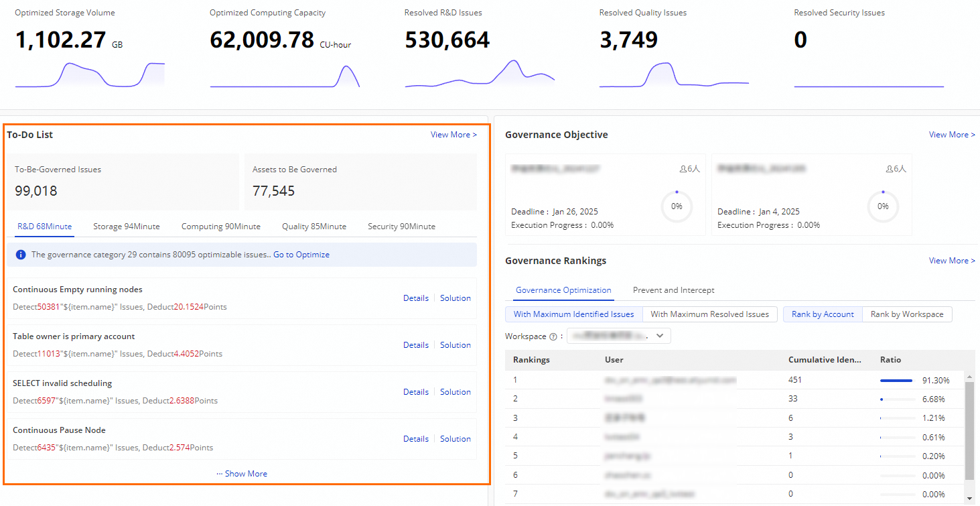Choose With Maximum Resolved Issues option

[x=710, y=314]
